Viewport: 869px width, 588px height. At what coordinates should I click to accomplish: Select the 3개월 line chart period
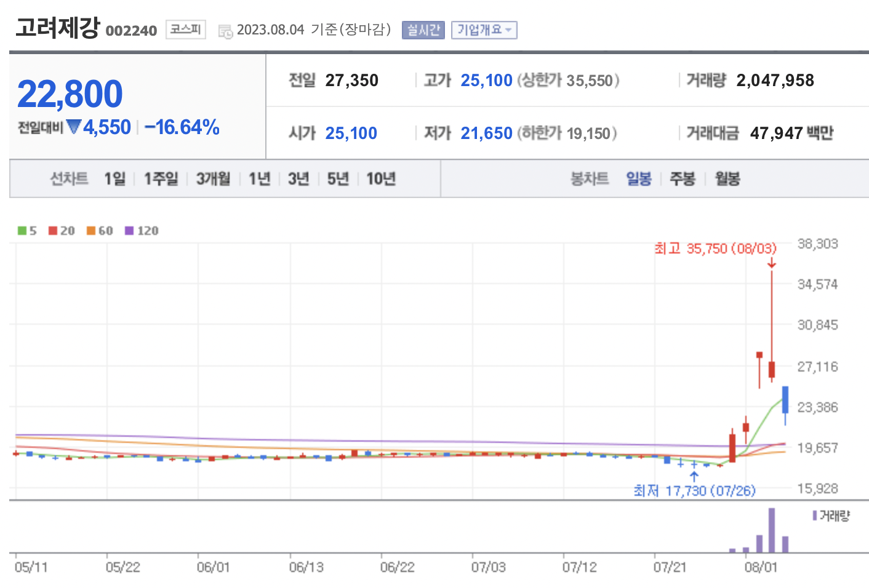pyautogui.click(x=213, y=179)
